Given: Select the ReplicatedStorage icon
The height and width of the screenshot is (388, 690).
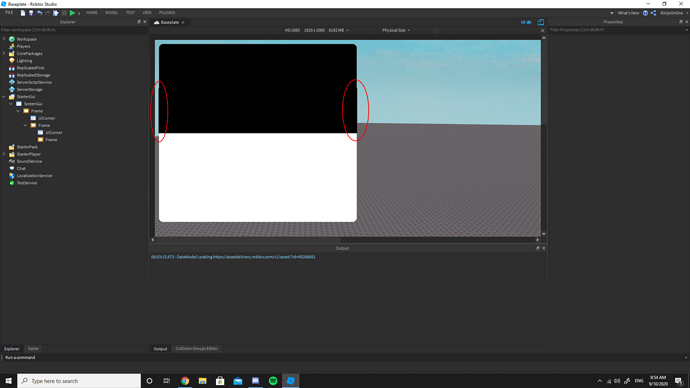Looking at the screenshot, I should point(12,75).
